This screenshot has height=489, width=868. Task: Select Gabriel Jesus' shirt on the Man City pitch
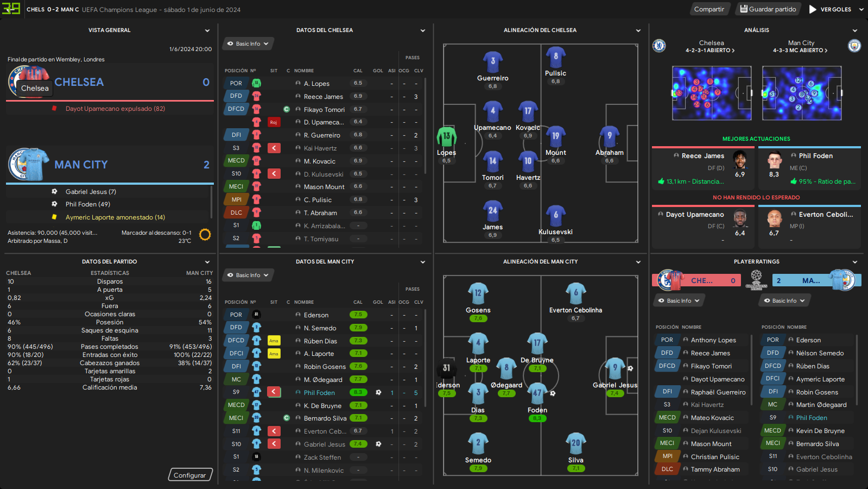[614, 368]
